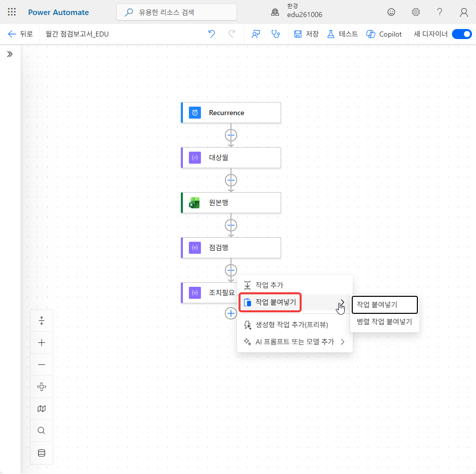
Task: Add a step between 원본행 and 점검행
Action: click(x=231, y=225)
